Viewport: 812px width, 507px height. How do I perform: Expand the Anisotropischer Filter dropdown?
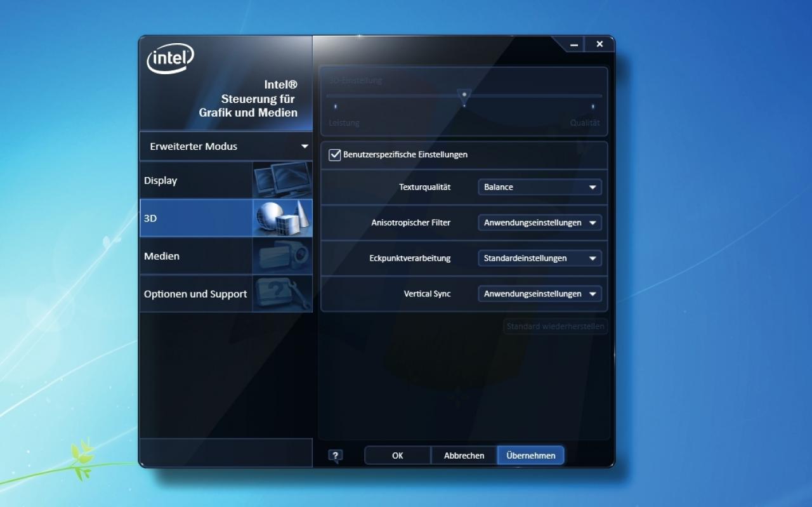click(539, 223)
